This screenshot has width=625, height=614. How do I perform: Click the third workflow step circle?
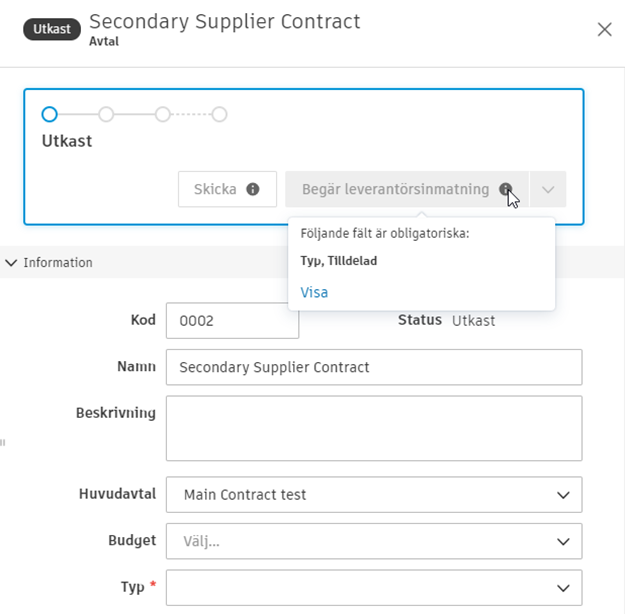163,114
